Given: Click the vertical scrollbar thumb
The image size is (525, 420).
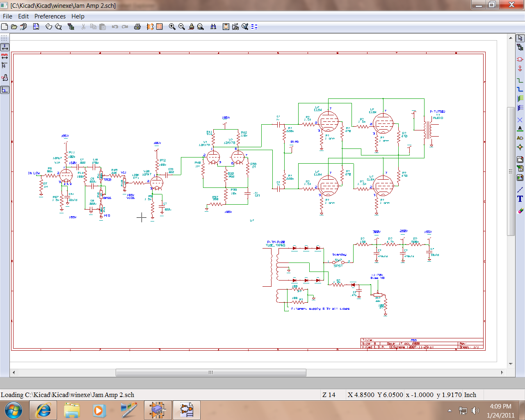Looking at the screenshot, I should pyautogui.click(x=511, y=171).
